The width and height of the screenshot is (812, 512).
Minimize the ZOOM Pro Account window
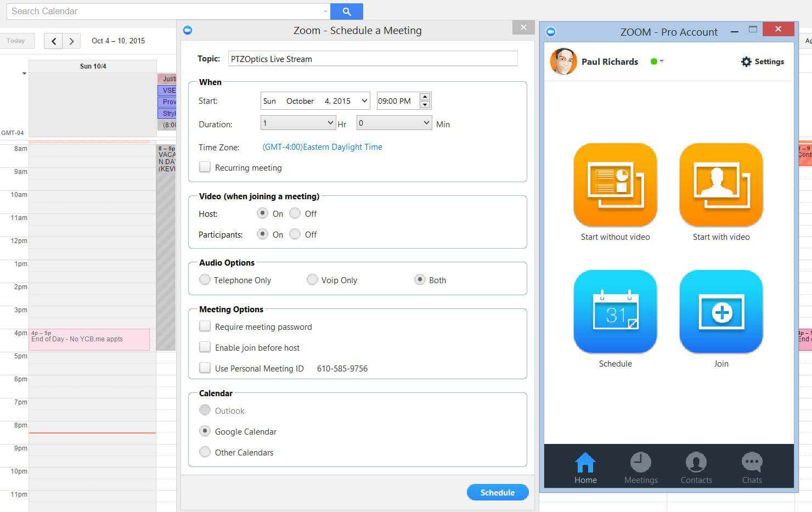734,32
